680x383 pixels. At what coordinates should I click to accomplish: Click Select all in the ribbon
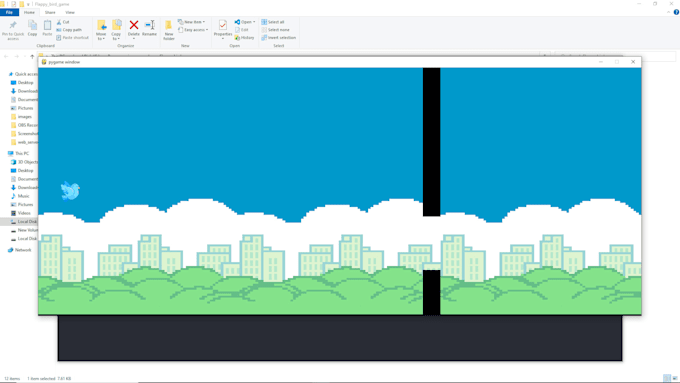point(273,22)
